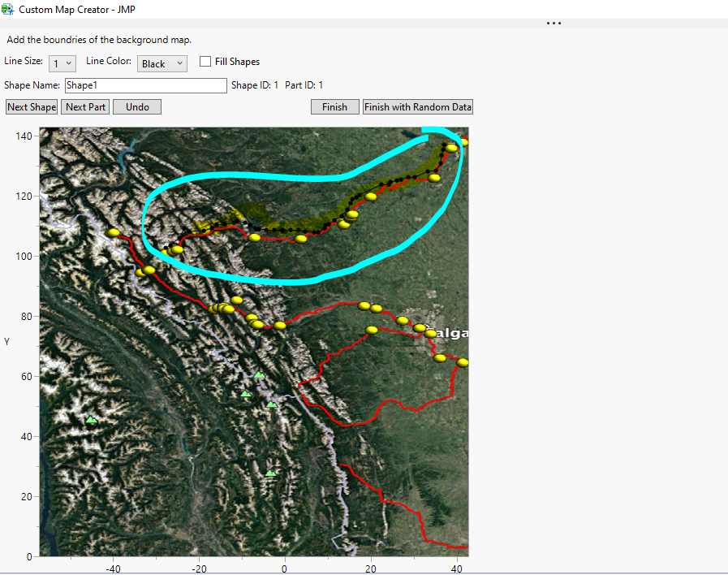Open the ellipsis menu above the toolbar
Image resolution: width=728 pixels, height=575 pixels.
[554, 24]
